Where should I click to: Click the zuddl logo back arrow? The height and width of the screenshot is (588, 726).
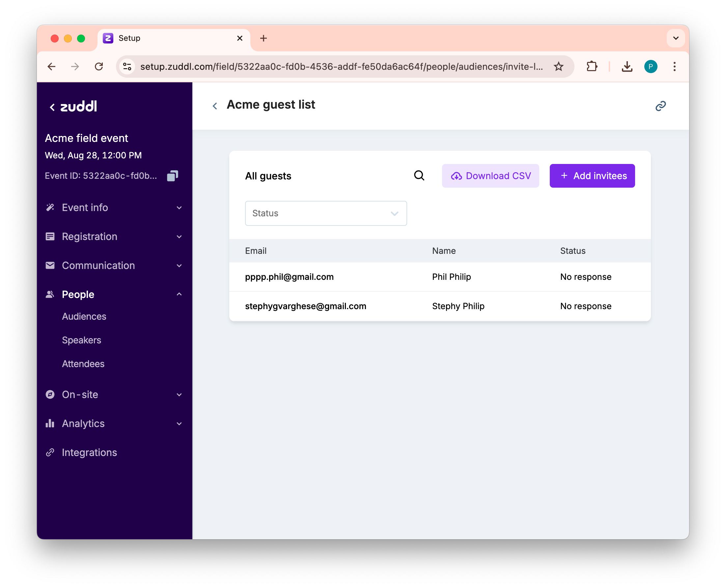click(52, 107)
